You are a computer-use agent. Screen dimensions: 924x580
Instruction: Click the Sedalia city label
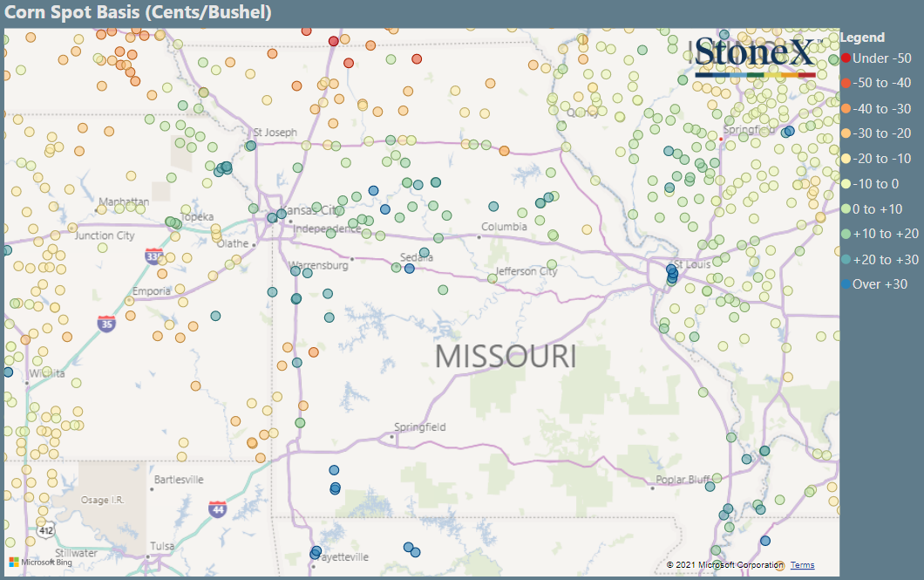pyautogui.click(x=417, y=257)
